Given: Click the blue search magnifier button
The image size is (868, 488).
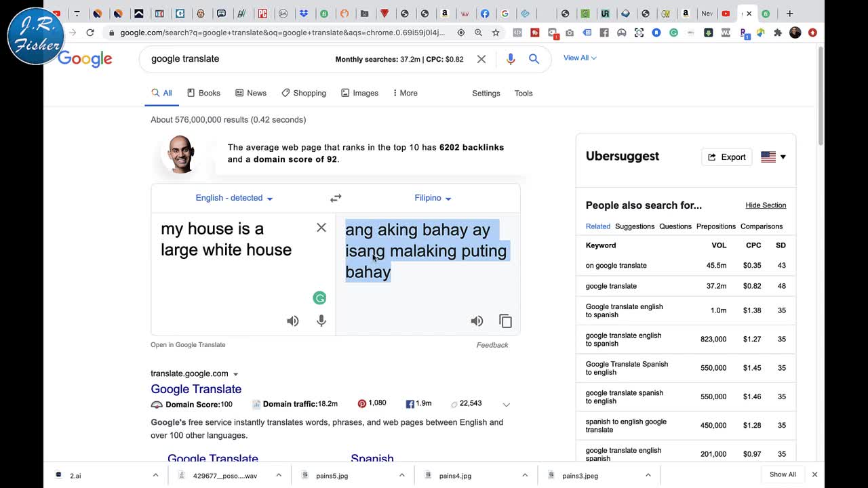Looking at the screenshot, I should coord(534,59).
